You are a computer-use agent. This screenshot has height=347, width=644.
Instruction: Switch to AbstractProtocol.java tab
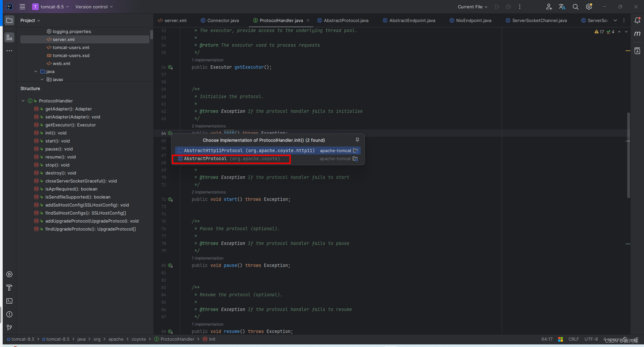pyautogui.click(x=343, y=20)
